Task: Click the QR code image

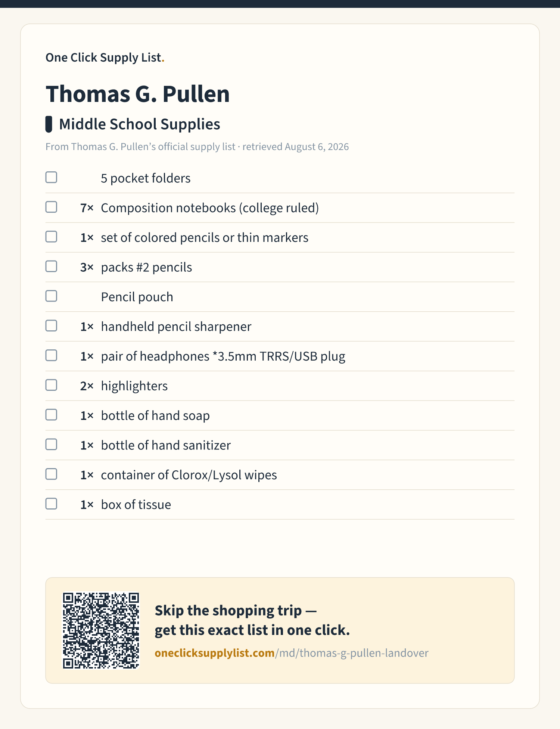Action: (x=101, y=630)
